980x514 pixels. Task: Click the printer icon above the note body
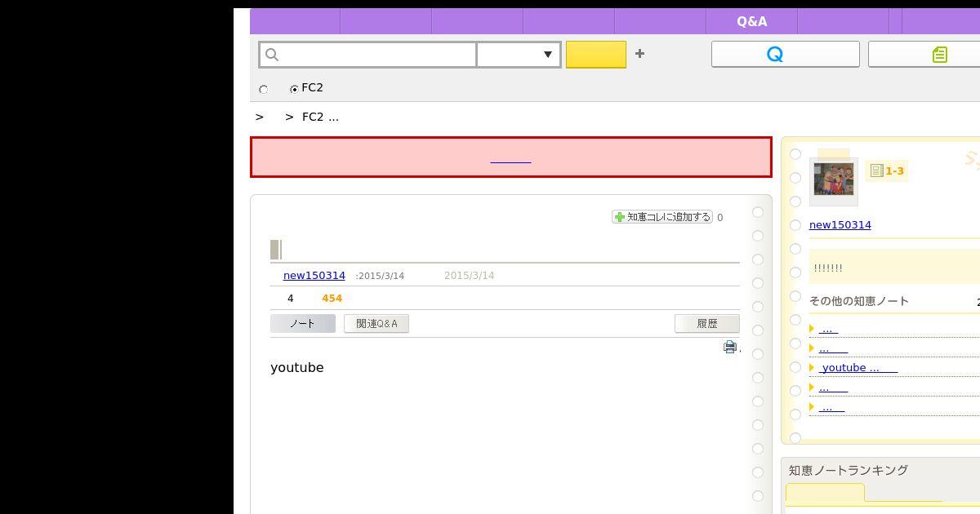(730, 347)
